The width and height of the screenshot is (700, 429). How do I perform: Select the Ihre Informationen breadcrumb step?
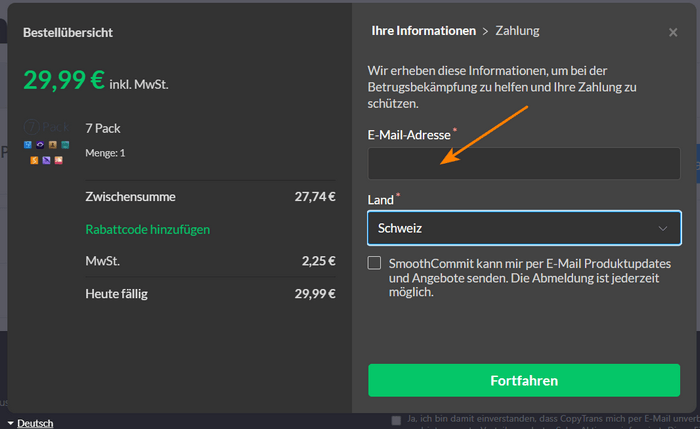point(424,31)
